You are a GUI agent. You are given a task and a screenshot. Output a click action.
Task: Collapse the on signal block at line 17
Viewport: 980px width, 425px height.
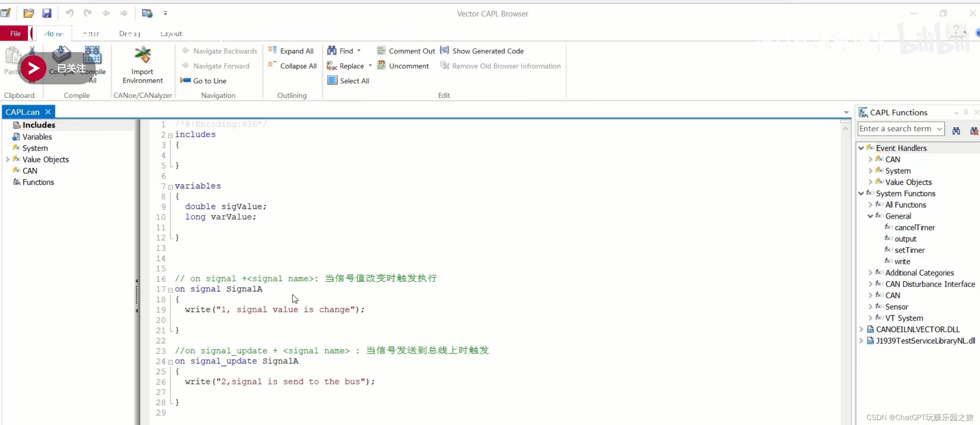170,290
